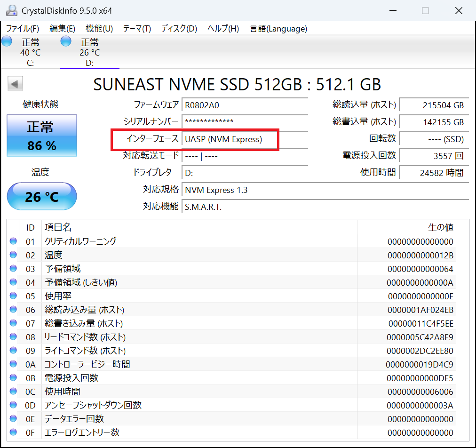This screenshot has height=448, width=476.
Task: Close the CrystalDiskInfo window
Action: pyautogui.click(x=459, y=11)
